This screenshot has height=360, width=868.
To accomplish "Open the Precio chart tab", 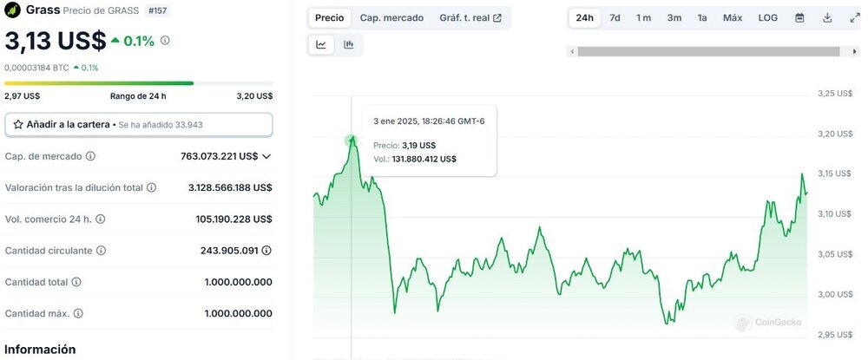I will coord(329,17).
